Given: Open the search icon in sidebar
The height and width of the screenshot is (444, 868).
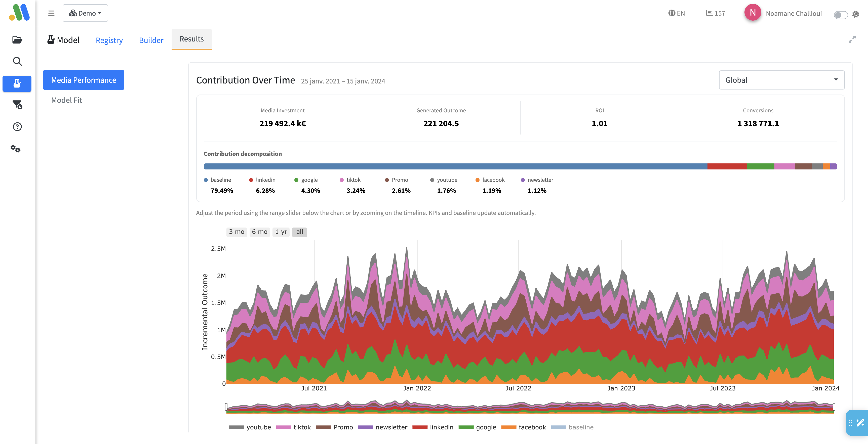Looking at the screenshot, I should [x=17, y=61].
